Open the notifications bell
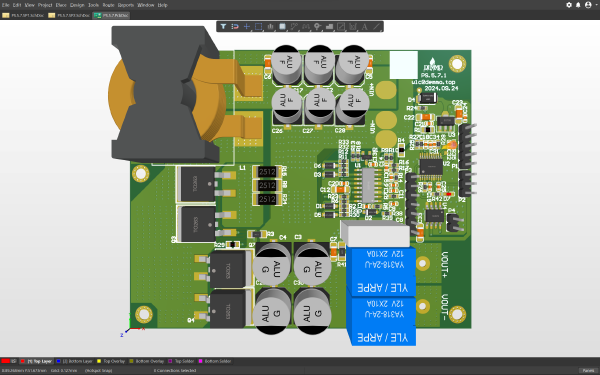 click(578, 5)
